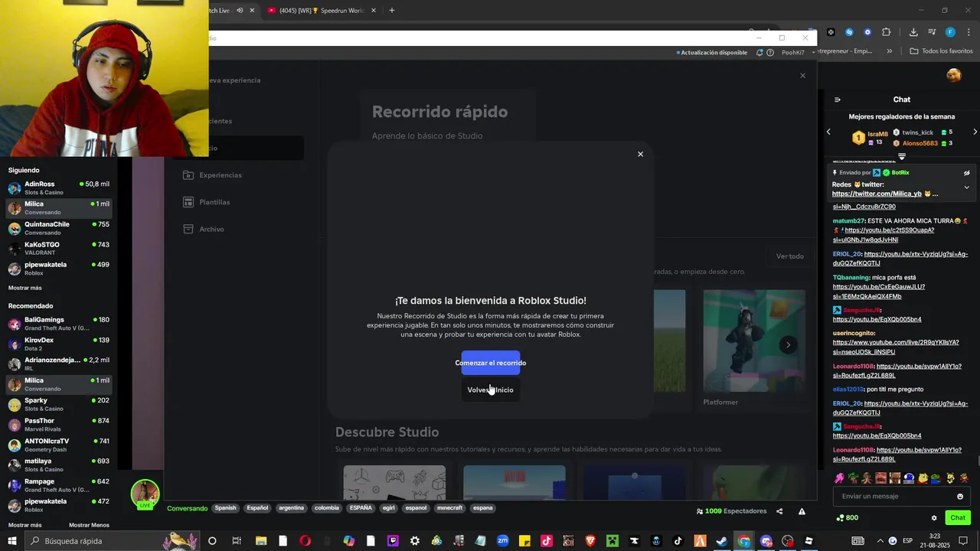Viewport: 980px width, 551px height.
Task: Open AdinRoss channel in Siguiendo list
Action: 58,187
